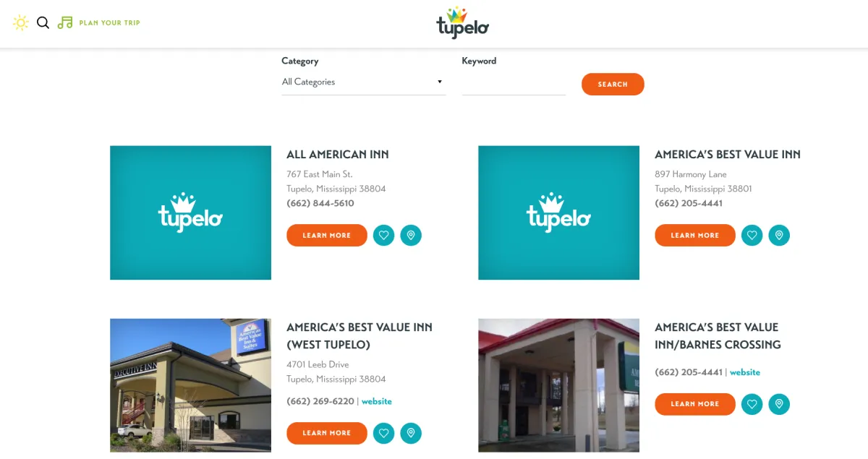868x459 pixels.
Task: Favorite All American Inn with heart icon
Action: click(x=384, y=235)
